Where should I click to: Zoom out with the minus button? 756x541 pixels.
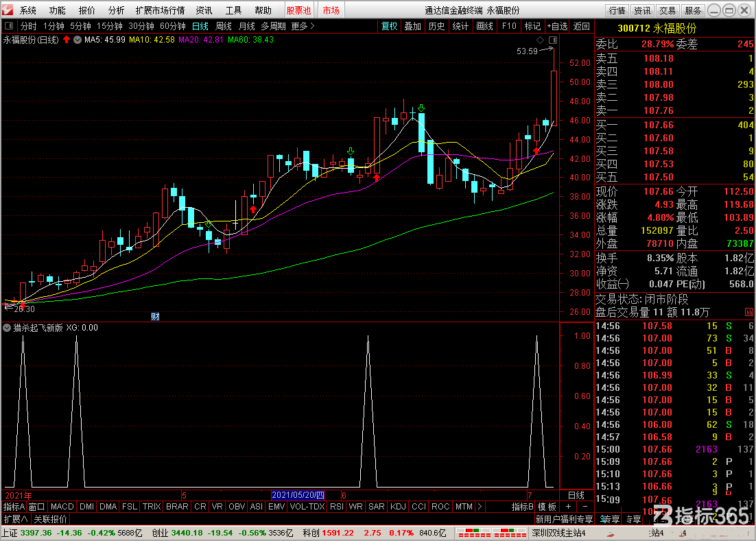point(585,506)
